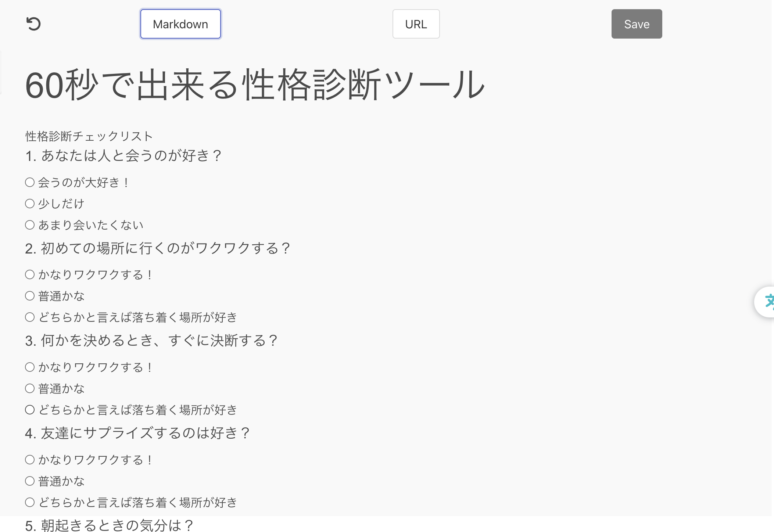Switch to the Markdown view
The image size is (774, 532).
[180, 24]
